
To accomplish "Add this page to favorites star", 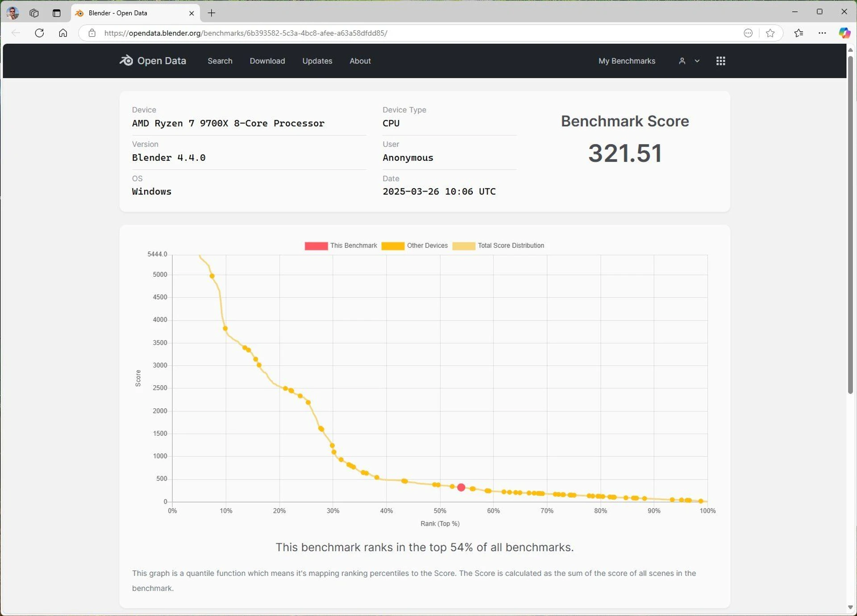I will click(770, 33).
